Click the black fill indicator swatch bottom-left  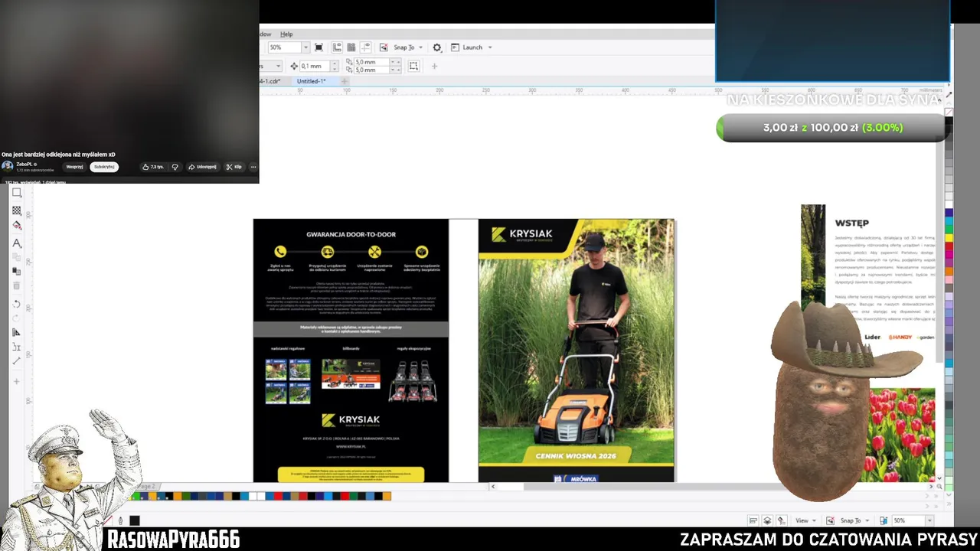point(134,520)
